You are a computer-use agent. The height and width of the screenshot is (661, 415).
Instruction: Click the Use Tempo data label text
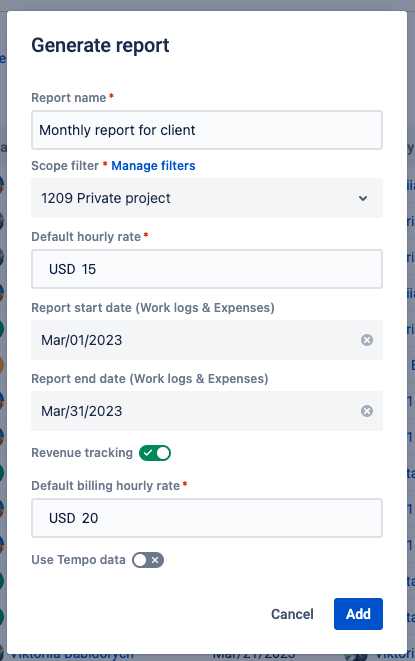[78, 560]
